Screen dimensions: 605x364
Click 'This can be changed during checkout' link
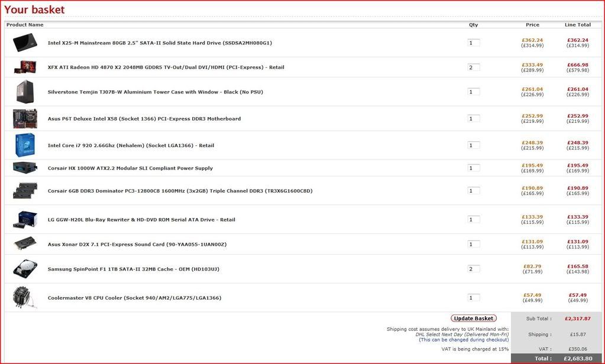coord(464,340)
